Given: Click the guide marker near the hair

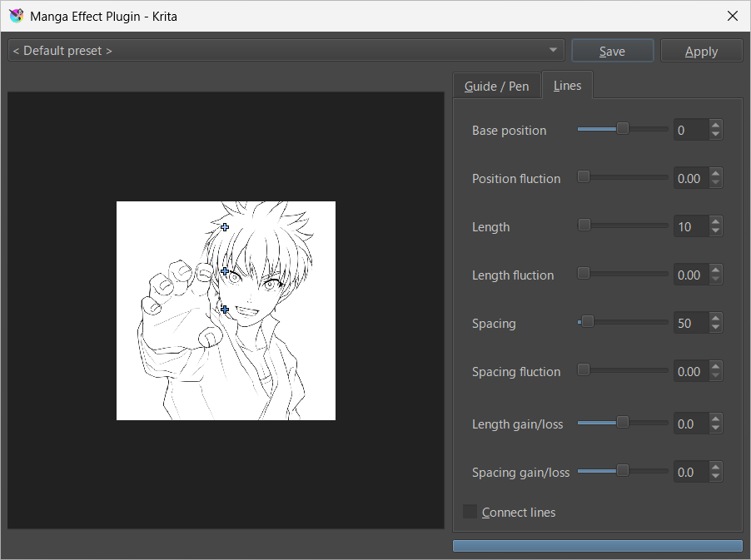Looking at the screenshot, I should [x=225, y=226].
